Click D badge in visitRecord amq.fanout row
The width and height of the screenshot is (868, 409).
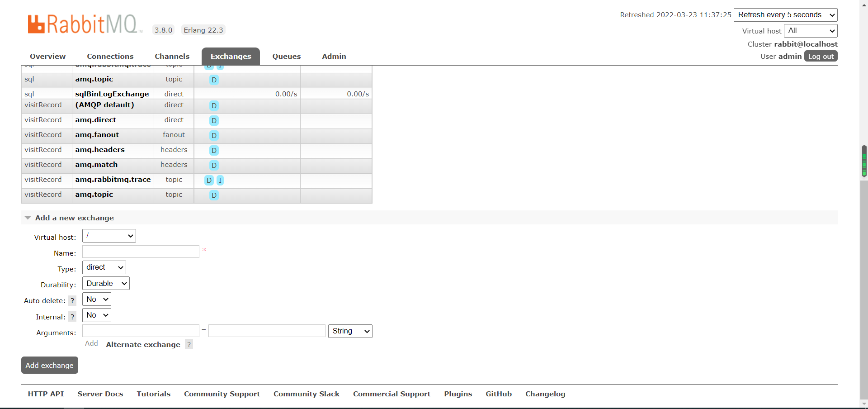point(214,136)
